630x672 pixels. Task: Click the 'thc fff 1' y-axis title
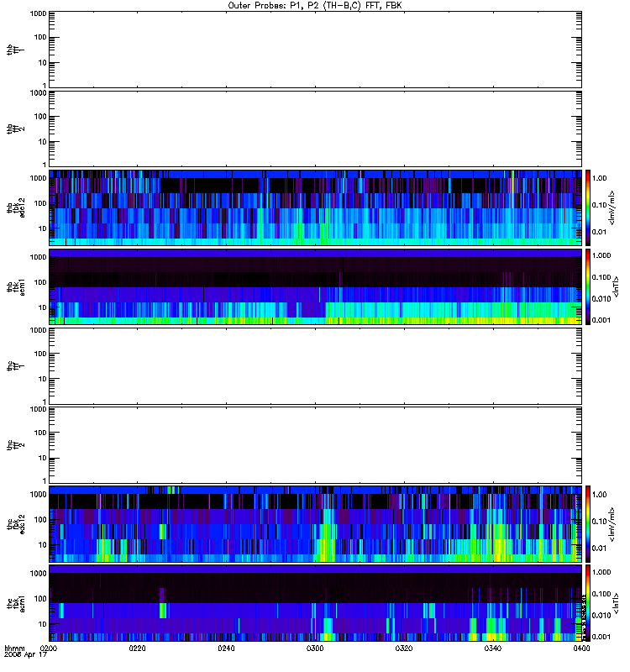coord(15,366)
